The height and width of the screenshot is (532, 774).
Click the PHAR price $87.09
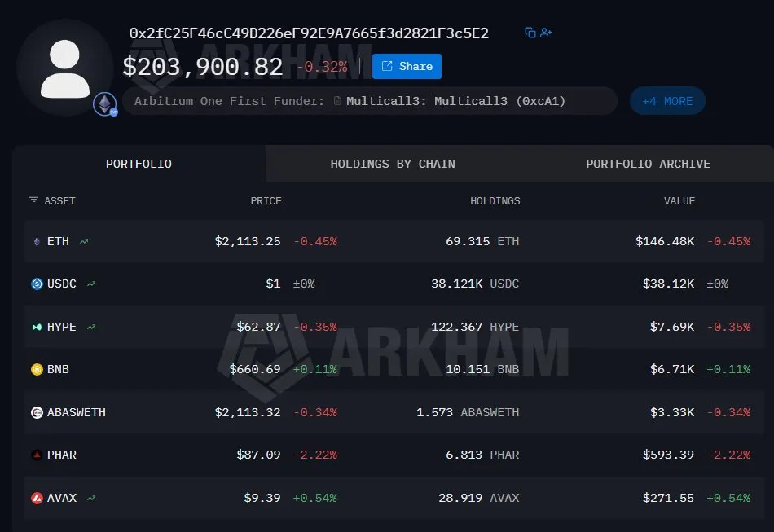(x=258, y=455)
